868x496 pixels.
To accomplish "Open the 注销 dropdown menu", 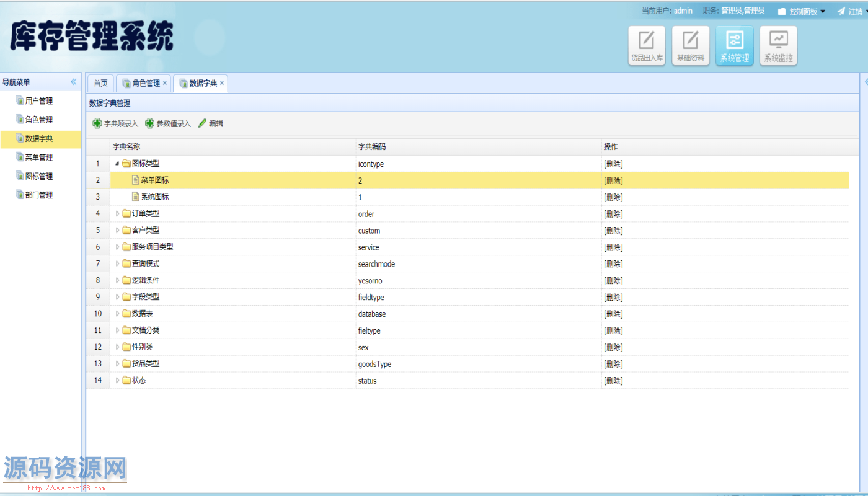I will (852, 11).
